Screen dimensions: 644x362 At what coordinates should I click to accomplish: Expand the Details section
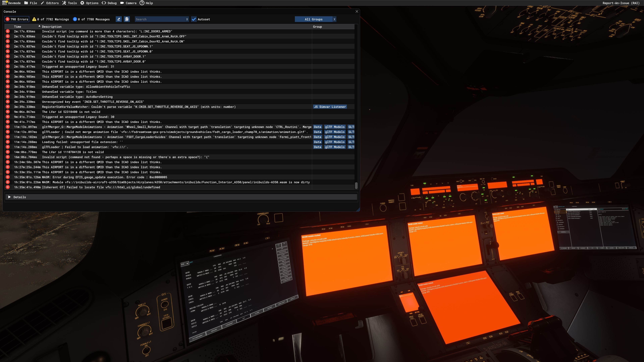[10, 197]
